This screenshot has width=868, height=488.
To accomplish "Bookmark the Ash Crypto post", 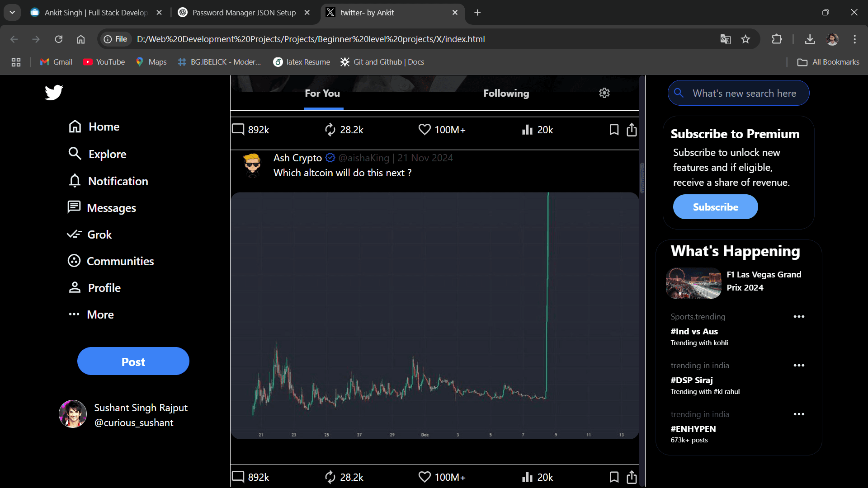I will [x=614, y=477].
